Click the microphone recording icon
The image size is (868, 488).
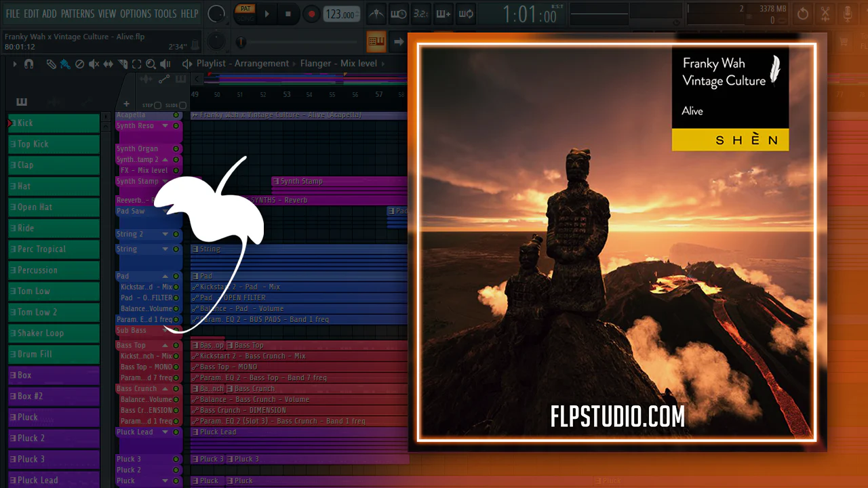pos(848,14)
